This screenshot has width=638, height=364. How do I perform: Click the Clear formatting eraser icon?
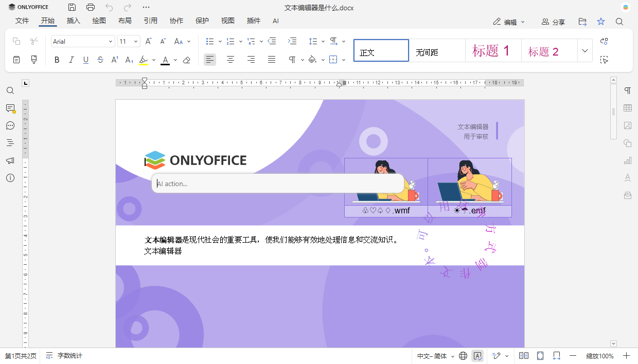[x=187, y=60]
